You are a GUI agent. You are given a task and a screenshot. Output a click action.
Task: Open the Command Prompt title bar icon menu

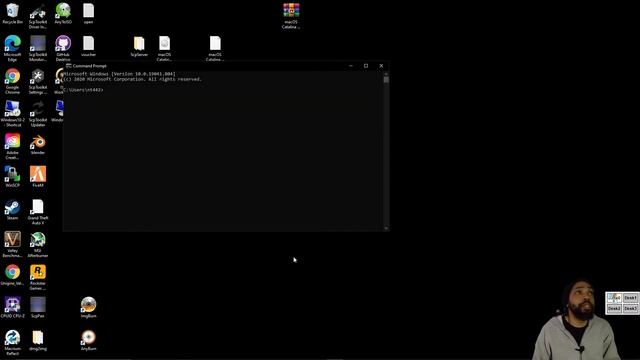pyautogui.click(x=69, y=66)
